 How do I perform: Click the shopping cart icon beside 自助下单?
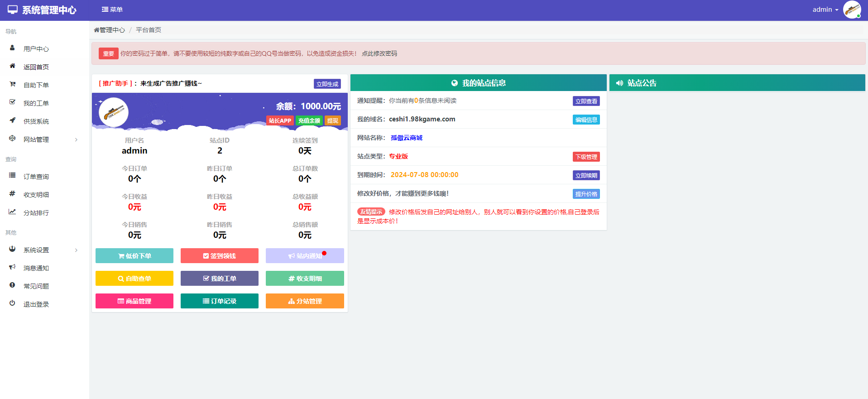pos(12,84)
